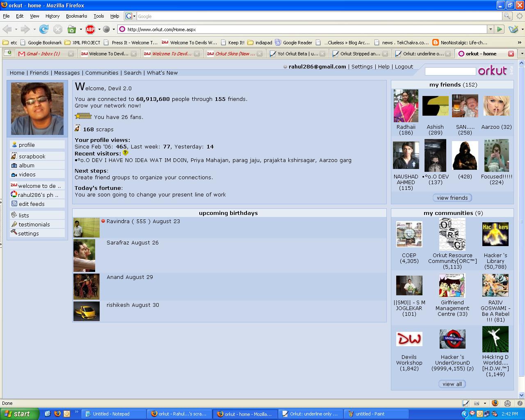The width and height of the screenshot is (525, 420).
Task: Click the Stop loading X icon
Action: (x=58, y=29)
